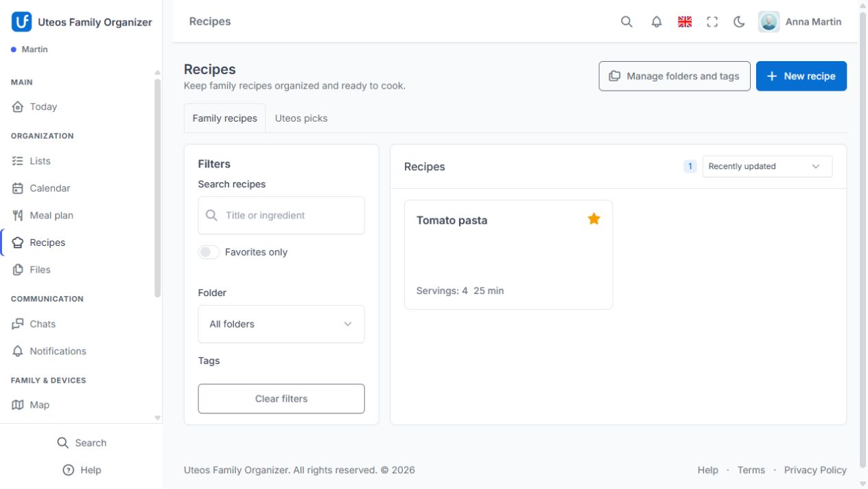Switch to dark mode moon icon
Viewport: 868px width, 489px height.
point(739,22)
